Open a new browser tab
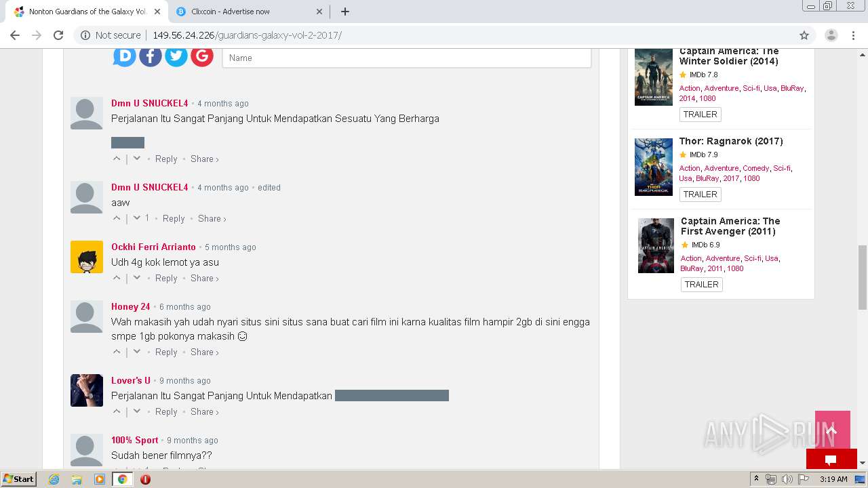This screenshot has width=868, height=488. point(344,12)
